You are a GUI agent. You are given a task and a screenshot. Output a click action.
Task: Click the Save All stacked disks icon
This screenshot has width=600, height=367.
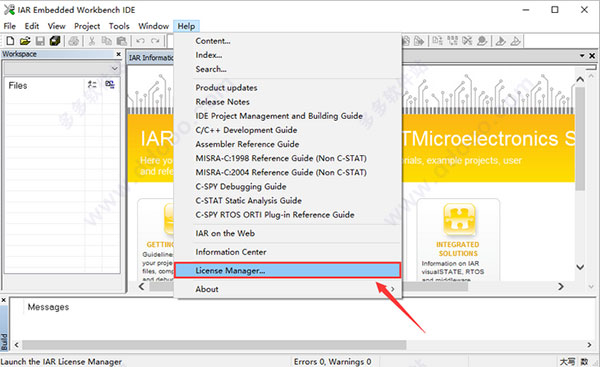click(x=55, y=41)
